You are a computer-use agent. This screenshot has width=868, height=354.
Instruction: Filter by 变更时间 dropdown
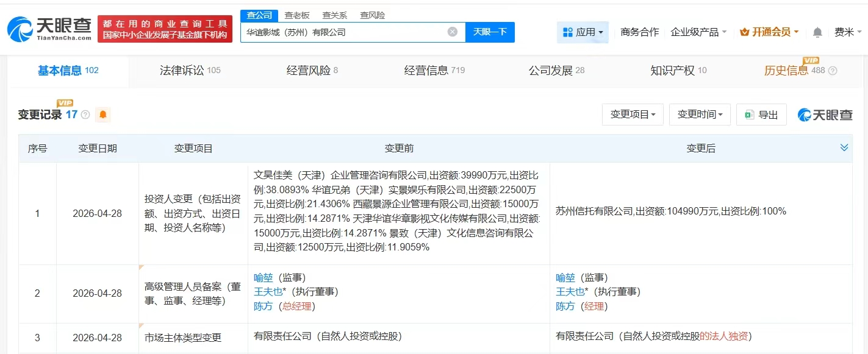(700, 115)
